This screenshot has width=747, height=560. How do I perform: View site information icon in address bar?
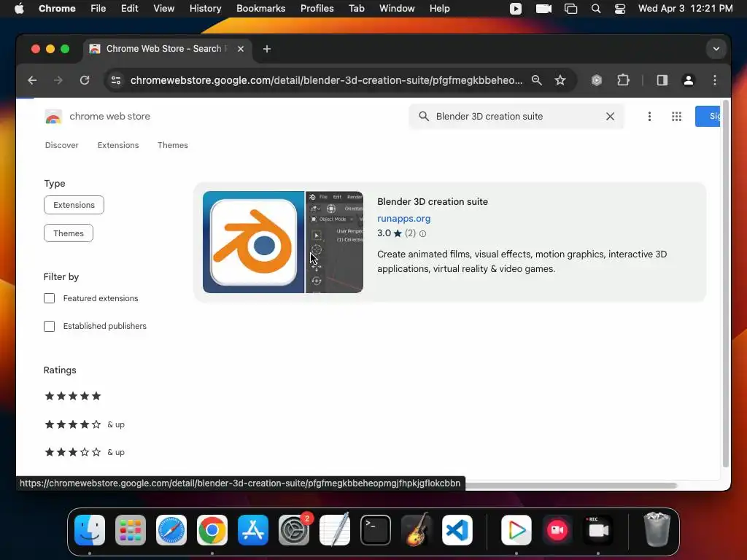point(116,80)
